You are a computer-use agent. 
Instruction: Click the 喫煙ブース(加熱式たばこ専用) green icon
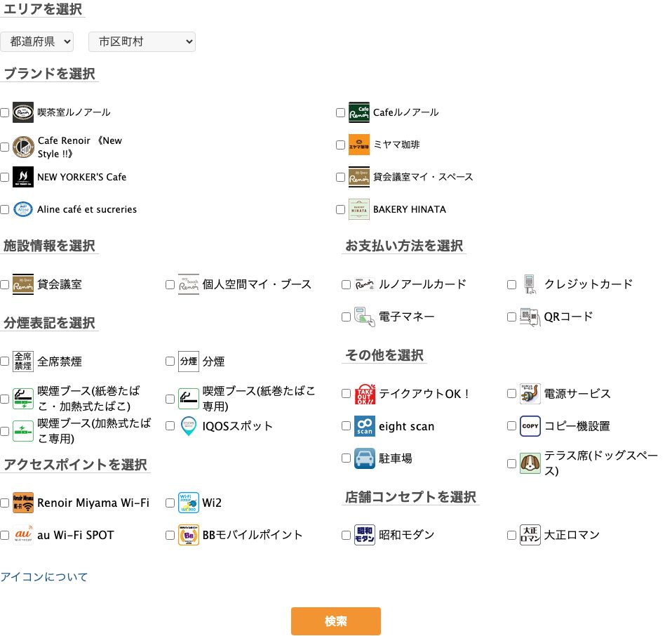click(x=23, y=431)
